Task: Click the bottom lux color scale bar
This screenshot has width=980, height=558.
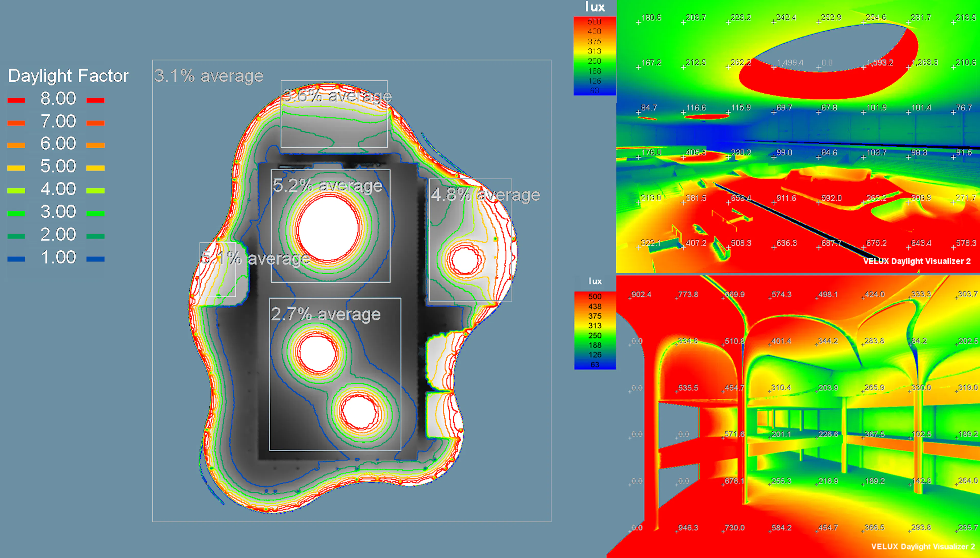Action: point(595,330)
